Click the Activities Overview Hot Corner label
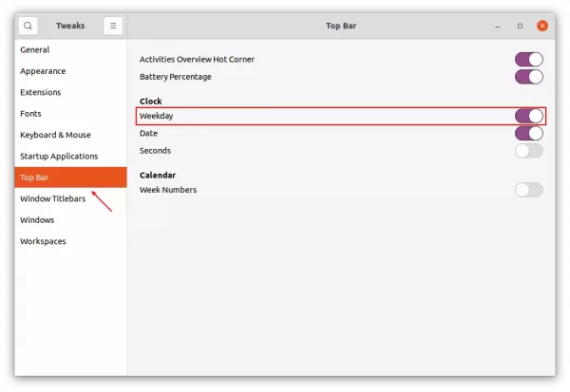 [197, 59]
